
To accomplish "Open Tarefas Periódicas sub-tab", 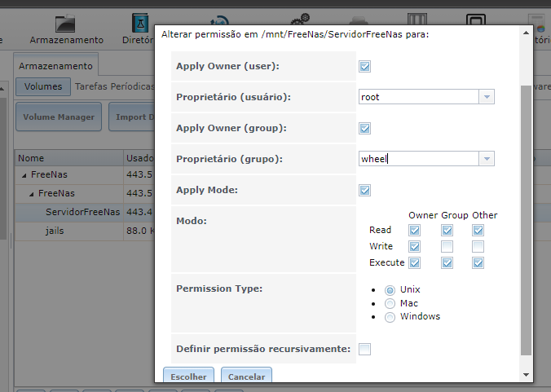I will [x=114, y=86].
